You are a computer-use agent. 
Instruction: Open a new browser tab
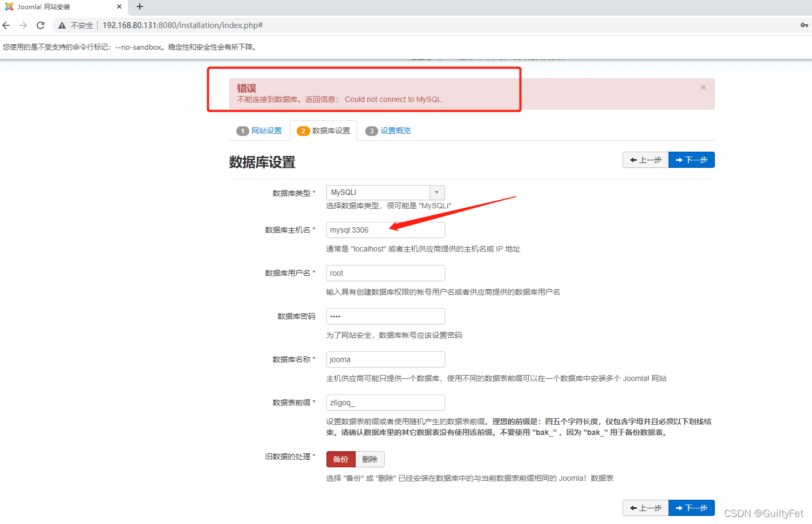(x=140, y=6)
